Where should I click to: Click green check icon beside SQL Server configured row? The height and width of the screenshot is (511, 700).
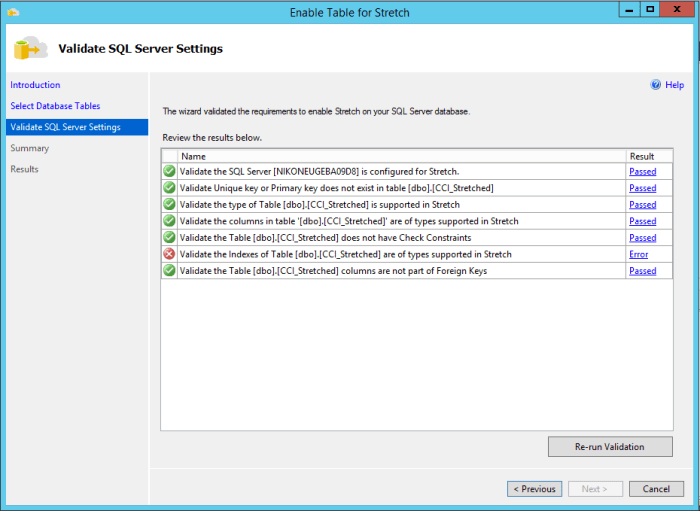coord(169,171)
